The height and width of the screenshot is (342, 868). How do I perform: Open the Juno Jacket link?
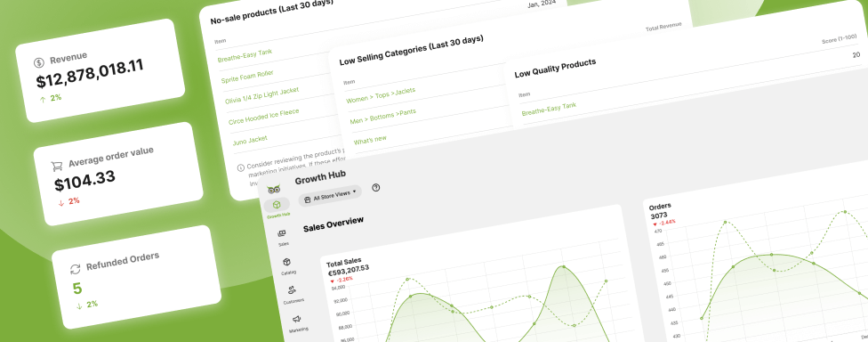[250, 139]
